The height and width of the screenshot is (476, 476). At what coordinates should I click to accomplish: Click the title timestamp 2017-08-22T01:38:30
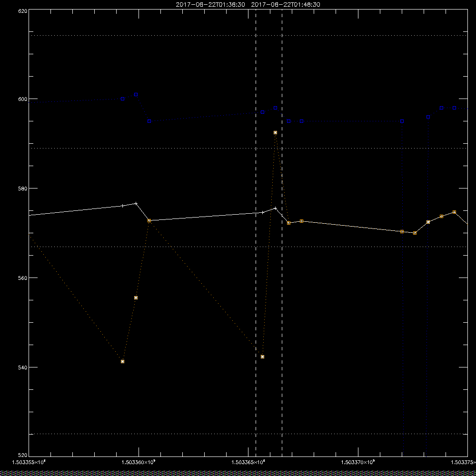pyautogui.click(x=210, y=5)
